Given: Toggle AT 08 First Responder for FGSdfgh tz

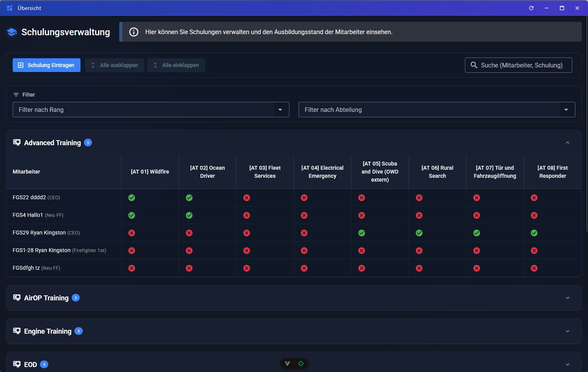Looking at the screenshot, I should 534,268.
